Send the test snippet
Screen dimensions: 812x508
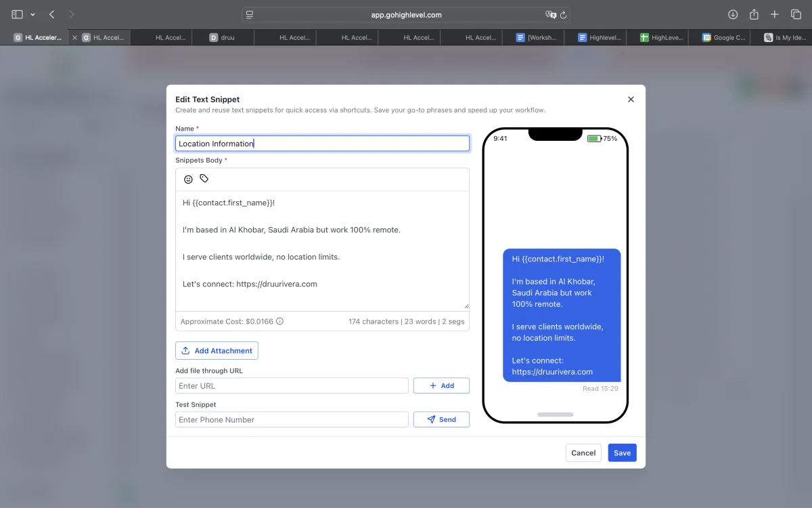(x=441, y=420)
